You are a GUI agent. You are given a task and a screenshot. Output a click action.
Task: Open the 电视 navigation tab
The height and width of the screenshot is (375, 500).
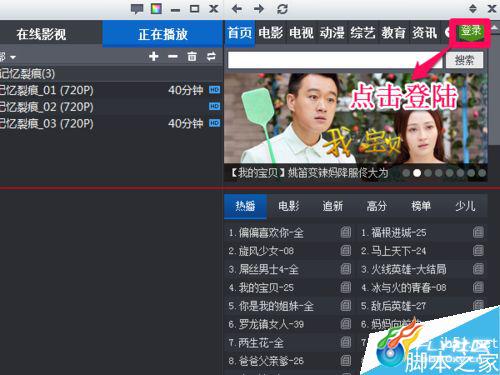point(301,33)
